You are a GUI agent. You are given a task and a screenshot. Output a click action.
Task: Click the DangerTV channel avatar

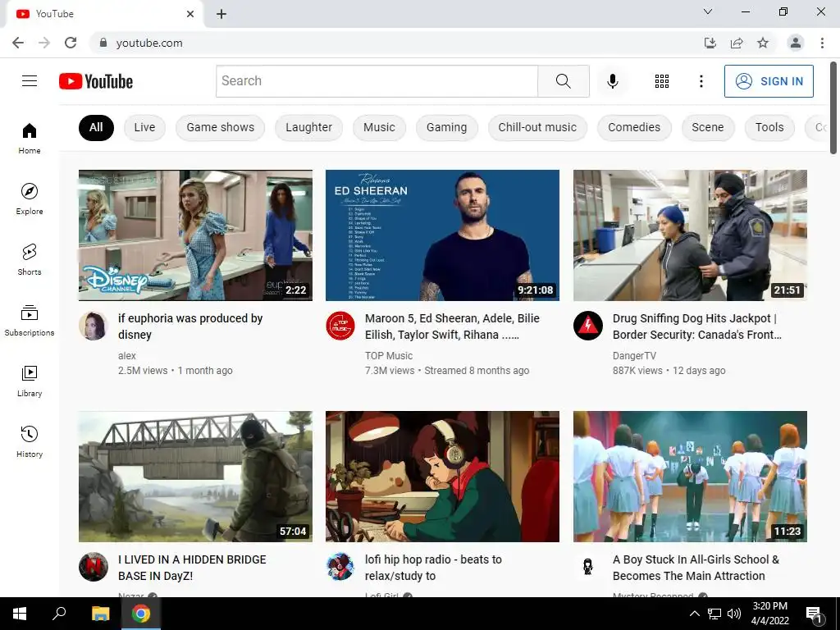tap(587, 325)
